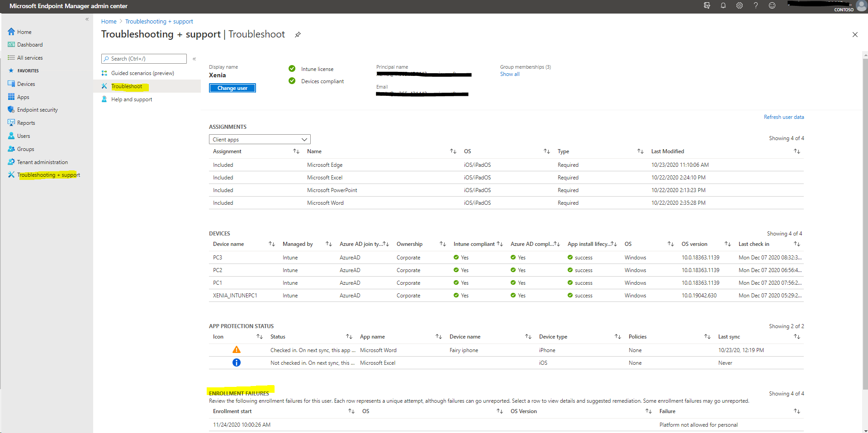Screen dimensions: 868x433
Task: Open the help question mark icon
Action: tap(755, 5)
